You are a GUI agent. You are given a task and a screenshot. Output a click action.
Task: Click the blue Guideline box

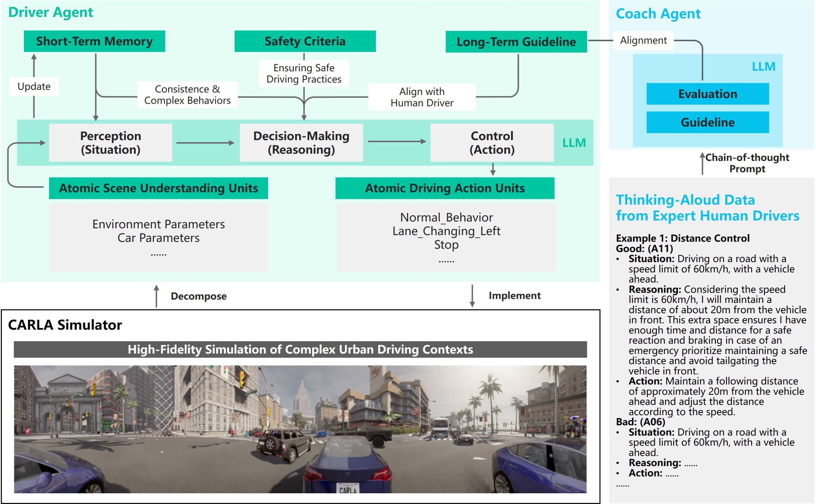(708, 122)
